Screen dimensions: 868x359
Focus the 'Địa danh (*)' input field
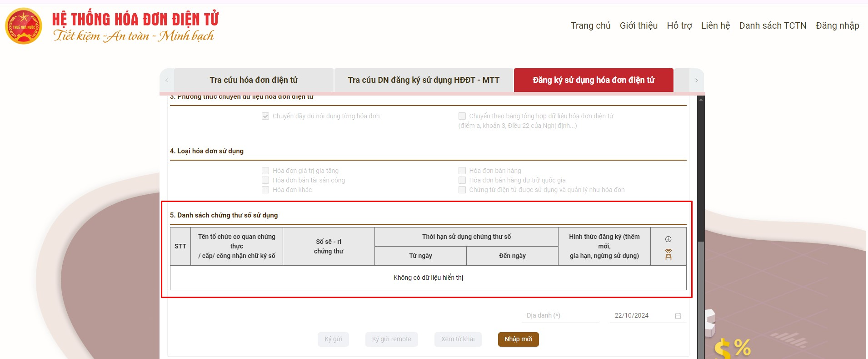coord(559,316)
